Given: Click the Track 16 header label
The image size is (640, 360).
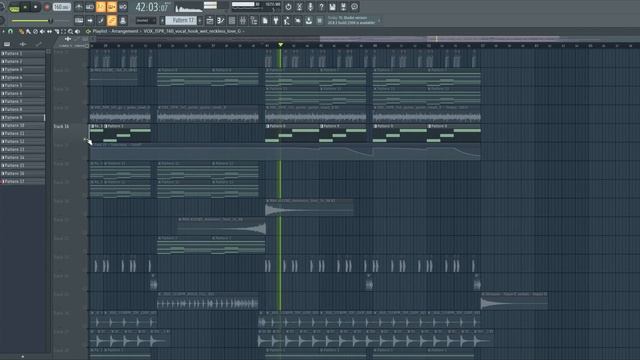Looking at the screenshot, I should pos(61,127).
